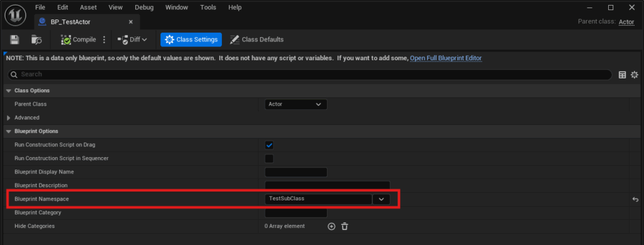The image size is (644, 245).
Task: Click the browse to asset icon
Action: (x=36, y=40)
